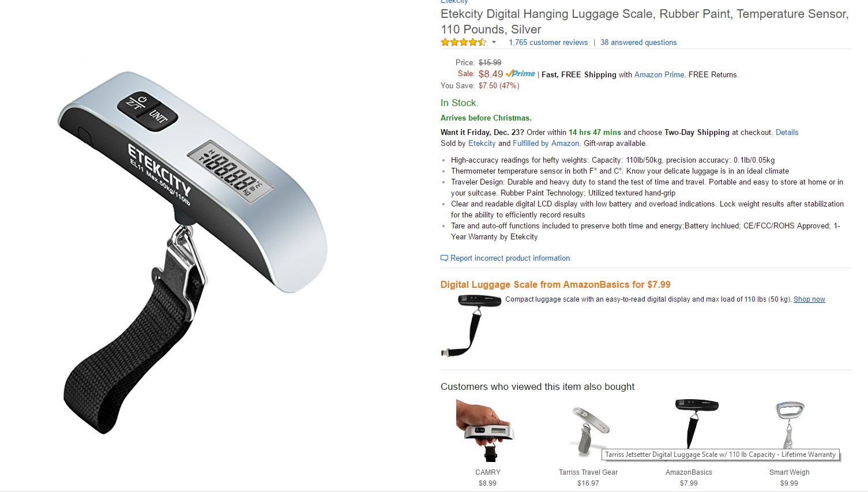868x492 pixels.
Task: Click the Prime logo icon
Action: [x=520, y=73]
